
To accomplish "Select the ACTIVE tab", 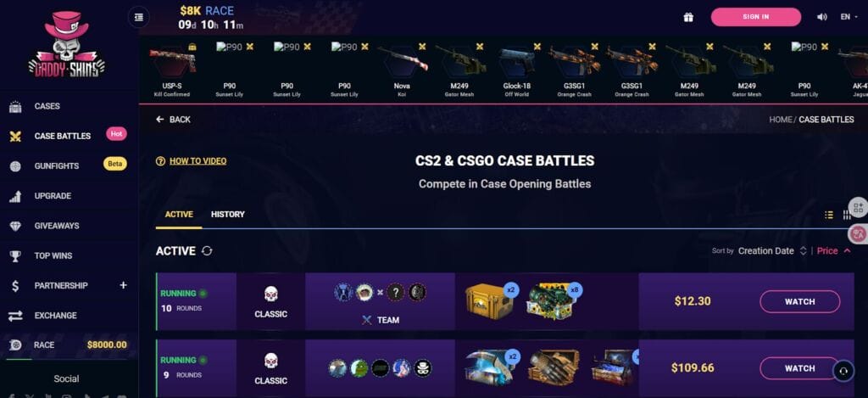I will (x=179, y=214).
